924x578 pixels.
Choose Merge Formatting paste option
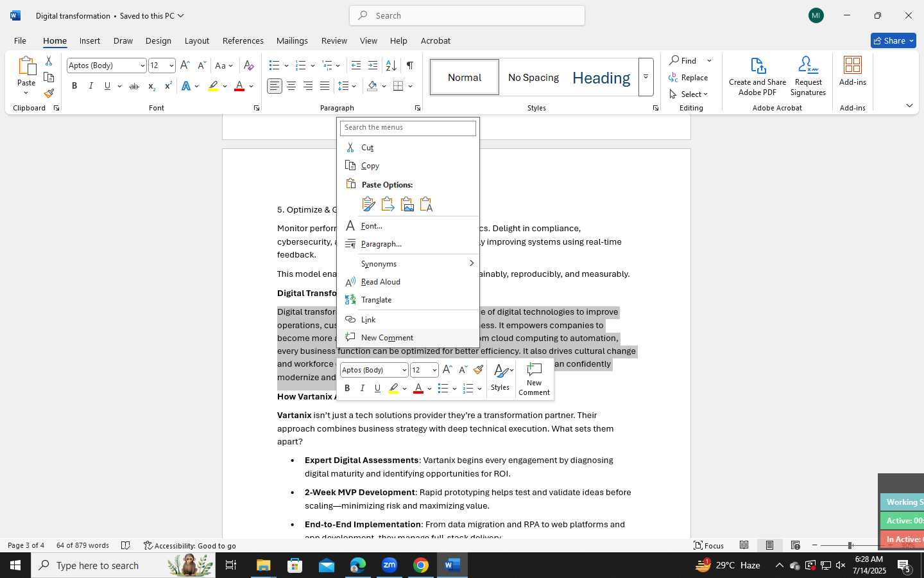(x=388, y=204)
